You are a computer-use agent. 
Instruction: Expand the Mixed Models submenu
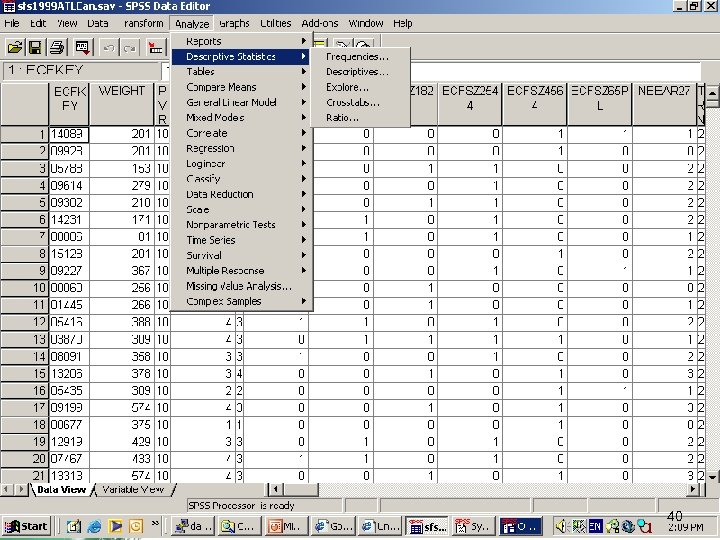coord(242,118)
